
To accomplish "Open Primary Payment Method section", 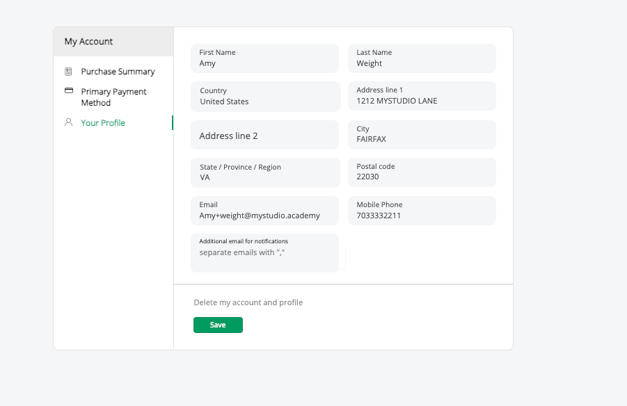I will click(113, 97).
